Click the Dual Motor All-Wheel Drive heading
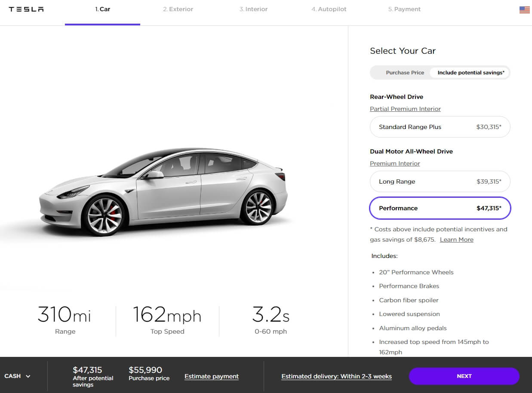The height and width of the screenshot is (393, 532). 411,151
